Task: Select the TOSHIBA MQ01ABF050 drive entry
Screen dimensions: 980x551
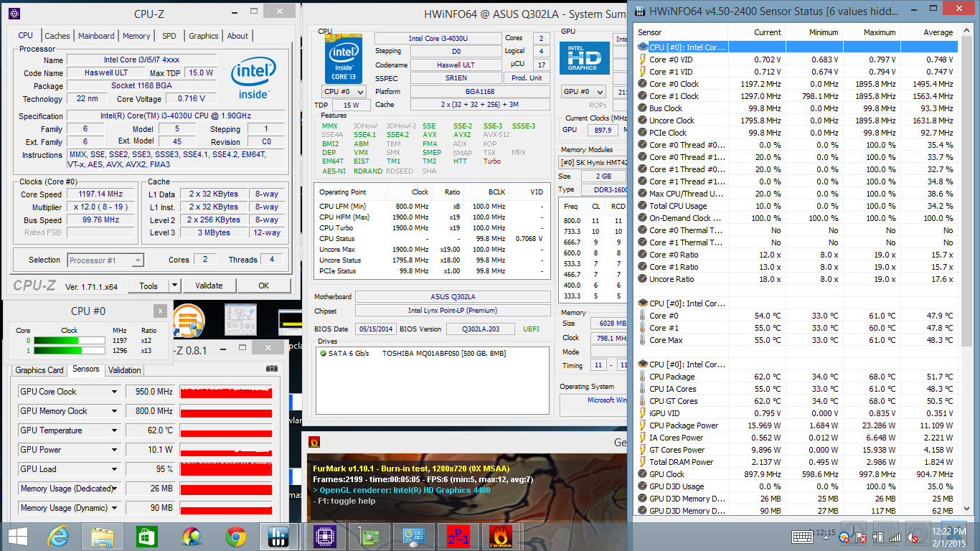Action: pyautogui.click(x=433, y=354)
